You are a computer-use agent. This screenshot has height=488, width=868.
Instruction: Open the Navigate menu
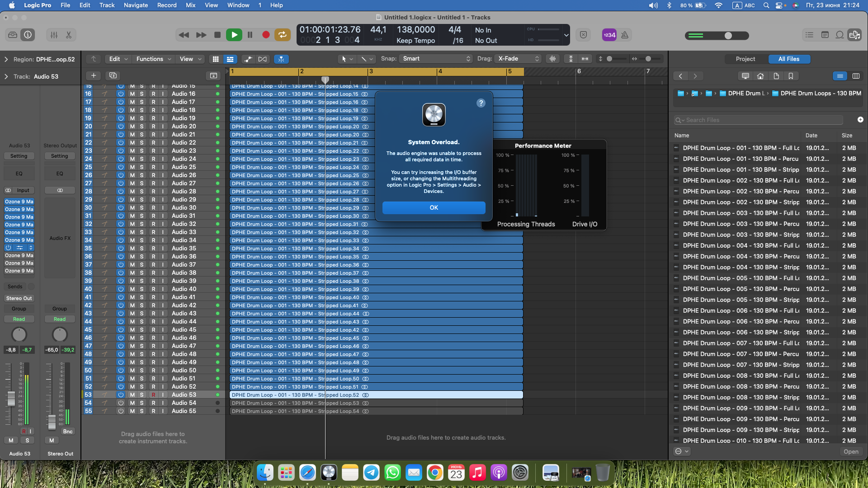(x=136, y=5)
